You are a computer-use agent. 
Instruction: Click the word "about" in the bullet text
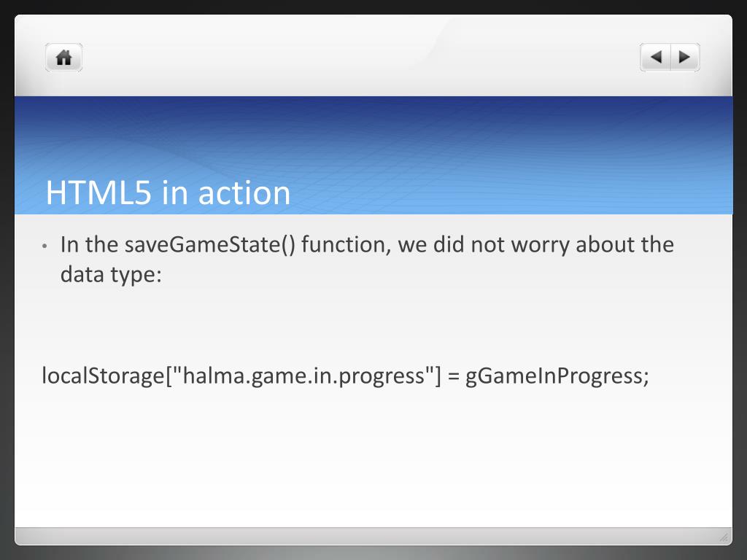point(605,245)
